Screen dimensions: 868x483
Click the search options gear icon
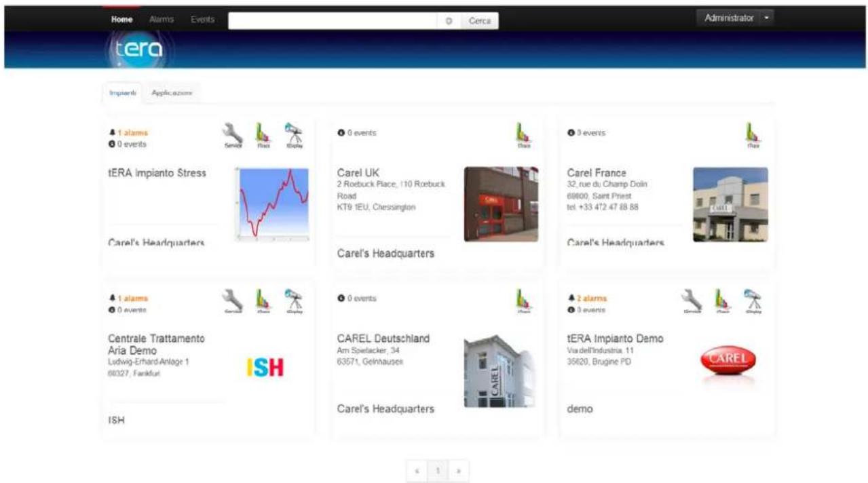click(x=449, y=20)
